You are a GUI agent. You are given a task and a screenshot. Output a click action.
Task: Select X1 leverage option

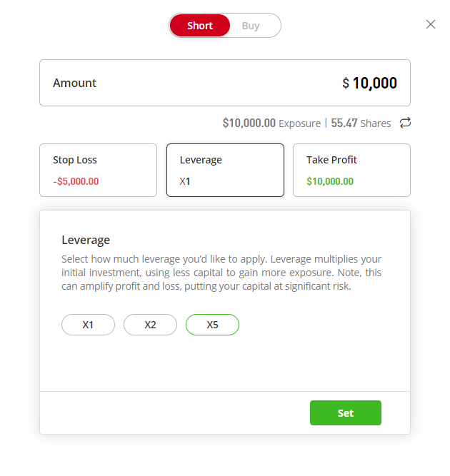tap(88, 325)
